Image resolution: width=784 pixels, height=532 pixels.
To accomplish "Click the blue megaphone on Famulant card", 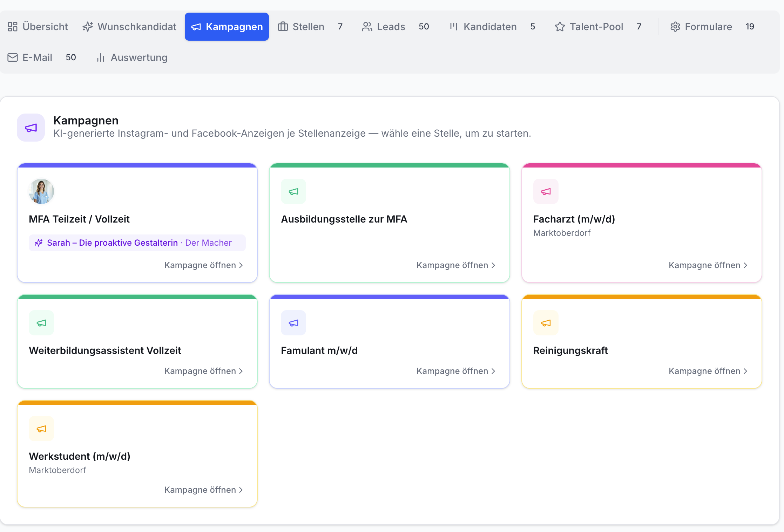I will (x=293, y=323).
